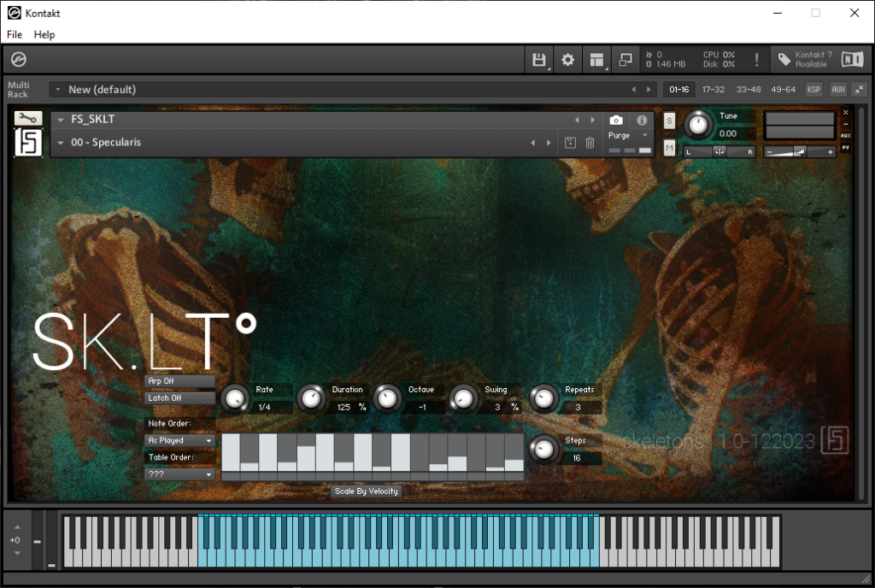Viewport: 875px width, 588px height.
Task: Toggle instrument PV button
Action: click(845, 148)
